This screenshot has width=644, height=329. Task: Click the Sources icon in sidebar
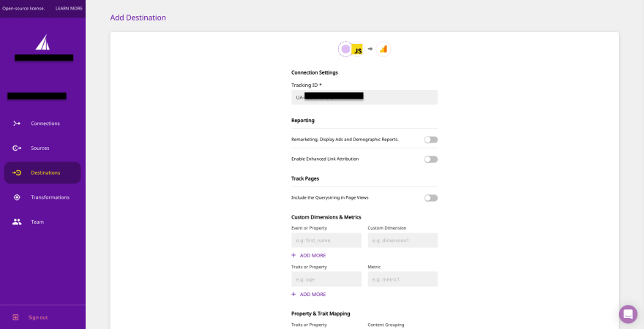pyautogui.click(x=17, y=148)
